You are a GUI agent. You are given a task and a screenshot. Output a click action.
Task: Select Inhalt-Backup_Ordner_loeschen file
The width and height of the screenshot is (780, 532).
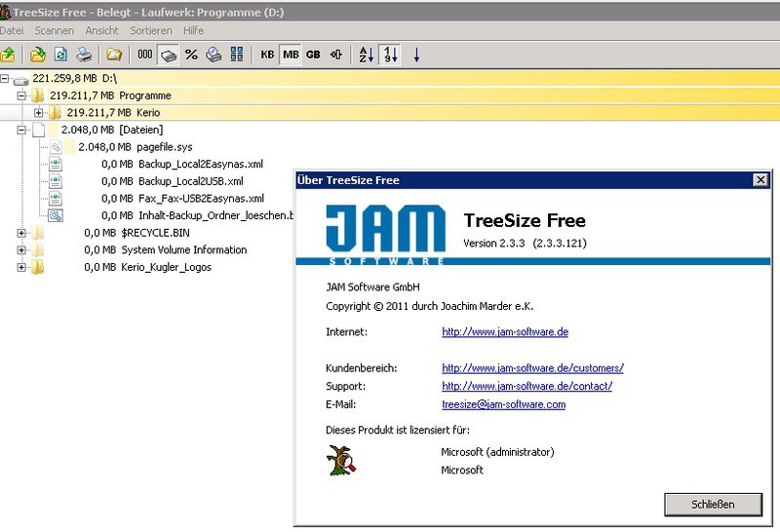pos(198,215)
